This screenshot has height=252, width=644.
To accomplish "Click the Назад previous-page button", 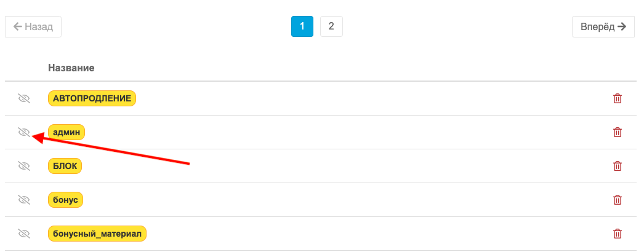I will point(33,27).
